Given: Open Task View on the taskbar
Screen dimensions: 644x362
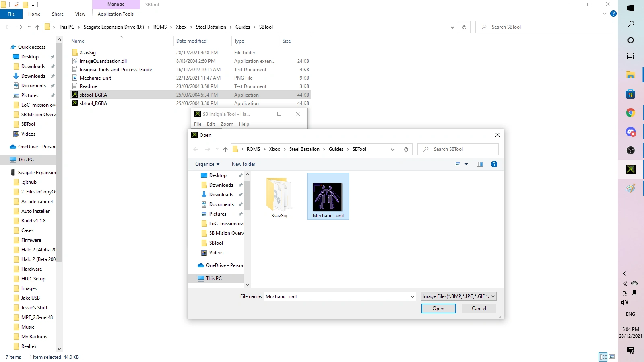Looking at the screenshot, I should pos(631,56).
